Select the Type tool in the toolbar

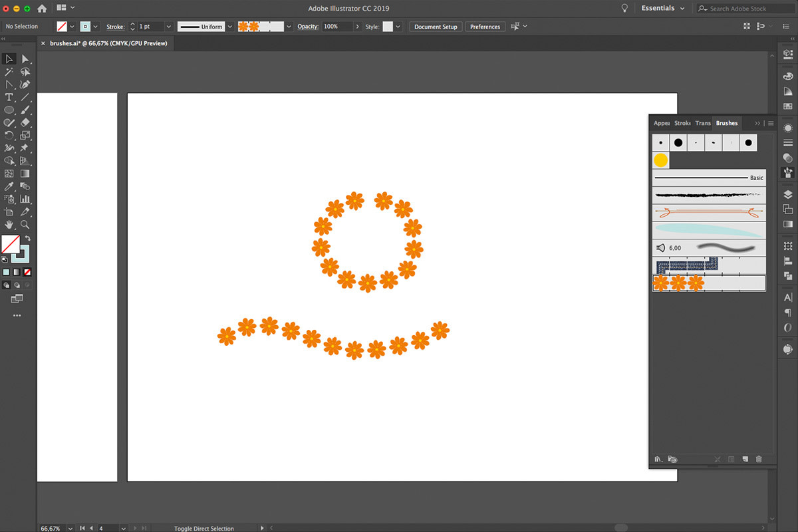[9, 96]
